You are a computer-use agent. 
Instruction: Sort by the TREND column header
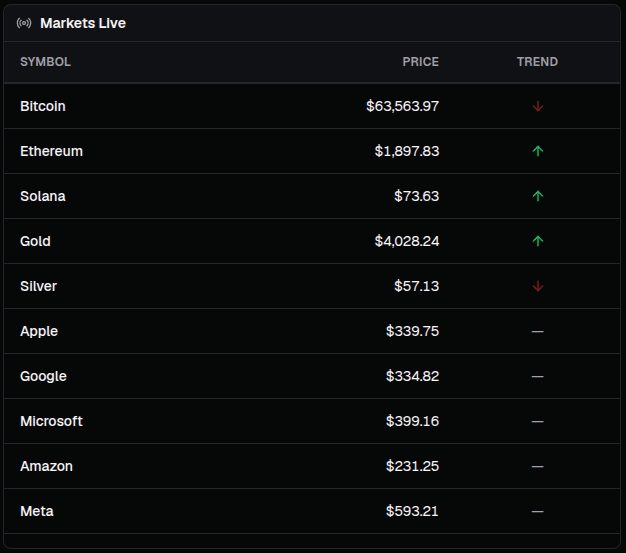(537, 62)
